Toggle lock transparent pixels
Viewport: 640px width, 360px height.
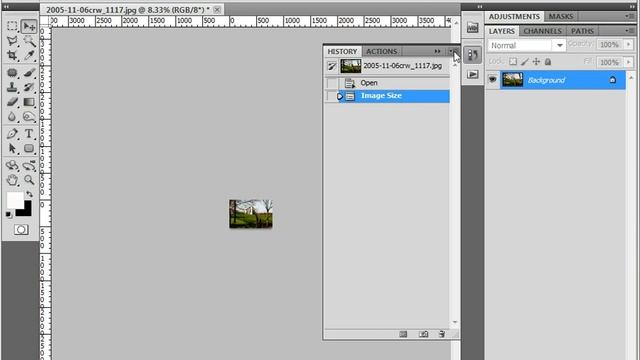[513, 62]
